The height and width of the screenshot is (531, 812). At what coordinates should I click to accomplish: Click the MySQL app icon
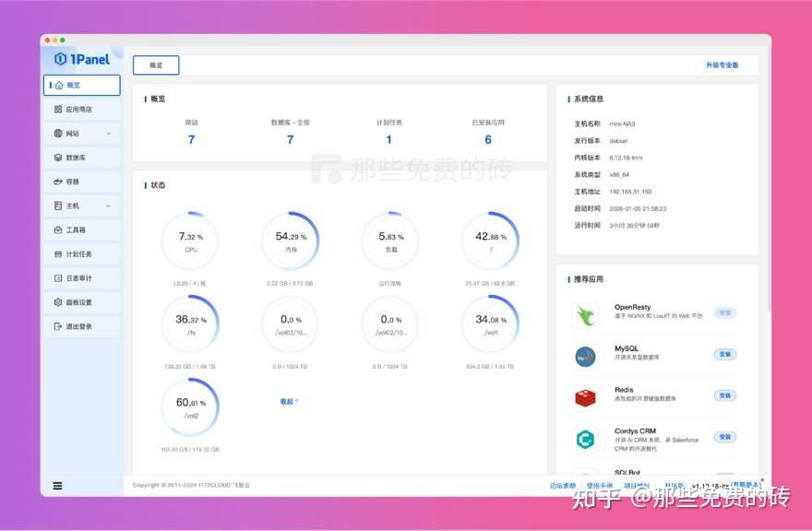(x=586, y=357)
